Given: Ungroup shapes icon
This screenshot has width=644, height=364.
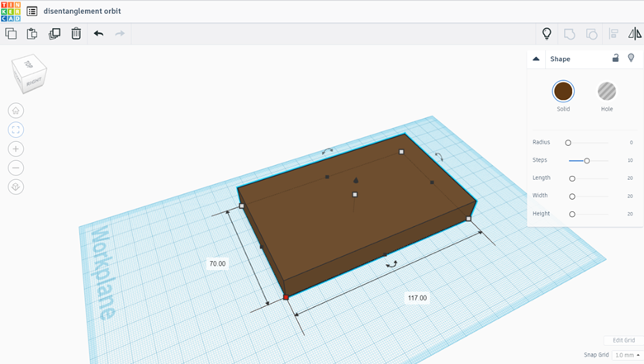Looking at the screenshot, I should pos(591,34).
